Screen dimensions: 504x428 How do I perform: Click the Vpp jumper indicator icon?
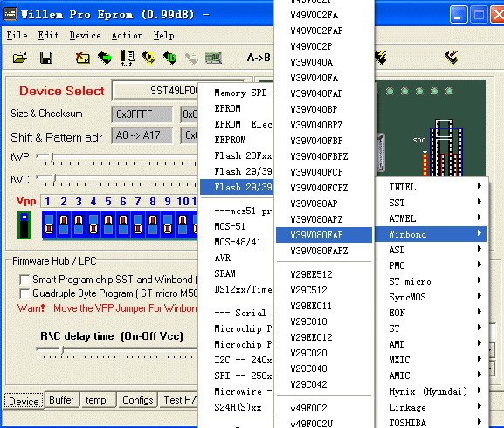[x=24, y=225]
